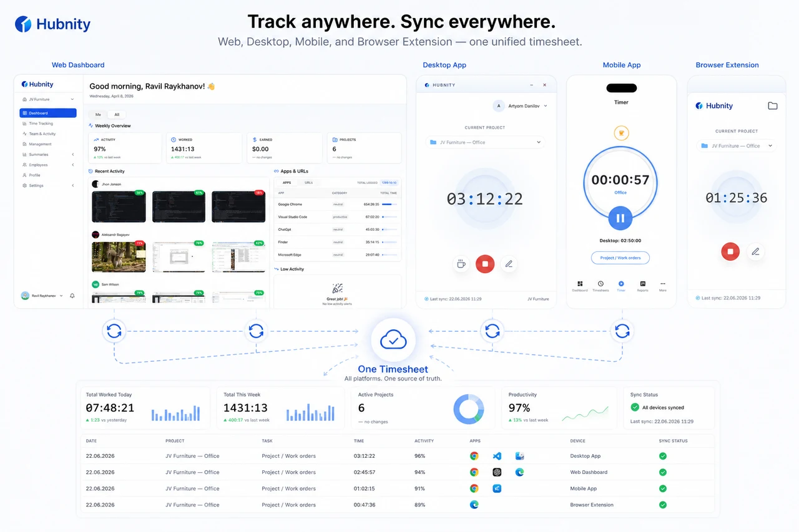Click the green sync check in the Mobile App row
Screen dimensions: 799x532
pos(663,488)
